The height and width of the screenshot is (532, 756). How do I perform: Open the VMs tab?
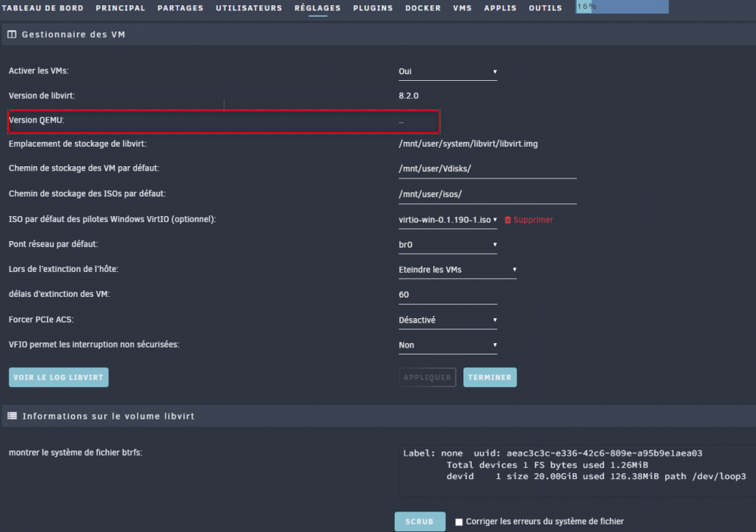(x=463, y=8)
